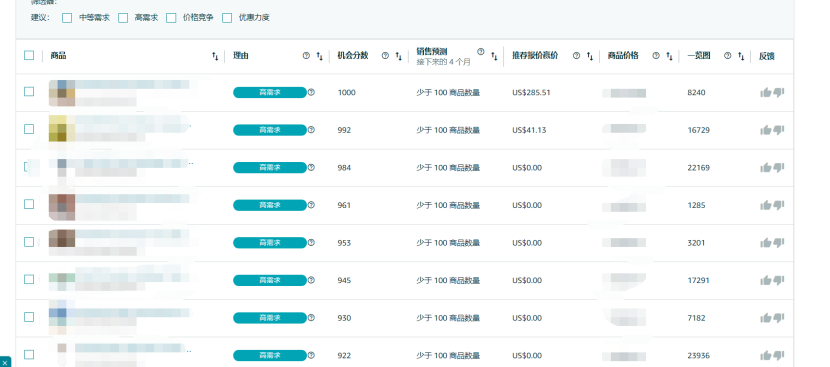Tick the 高需求 filter checkbox
The width and height of the screenshot is (830, 367).
point(123,18)
